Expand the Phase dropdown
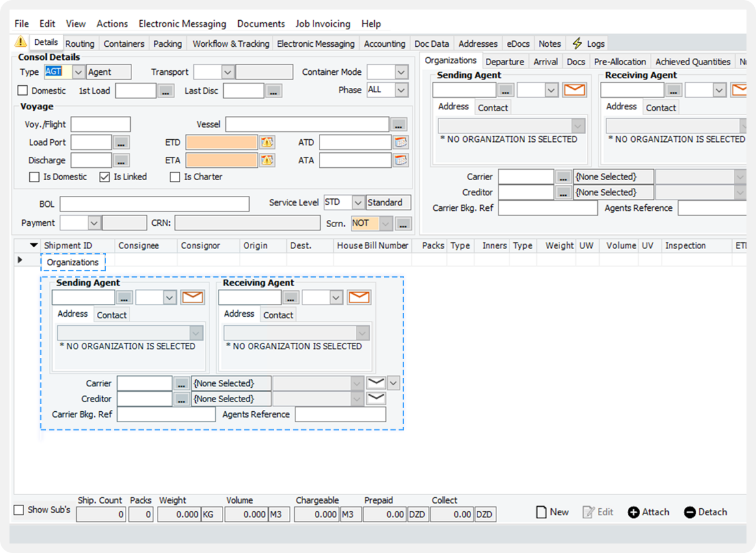 (x=401, y=90)
